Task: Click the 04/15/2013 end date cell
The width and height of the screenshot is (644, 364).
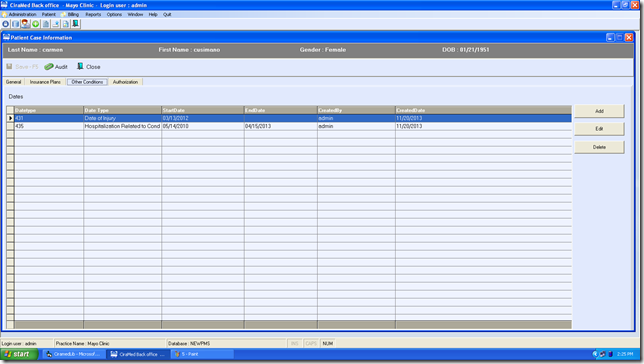Action: [x=281, y=126]
